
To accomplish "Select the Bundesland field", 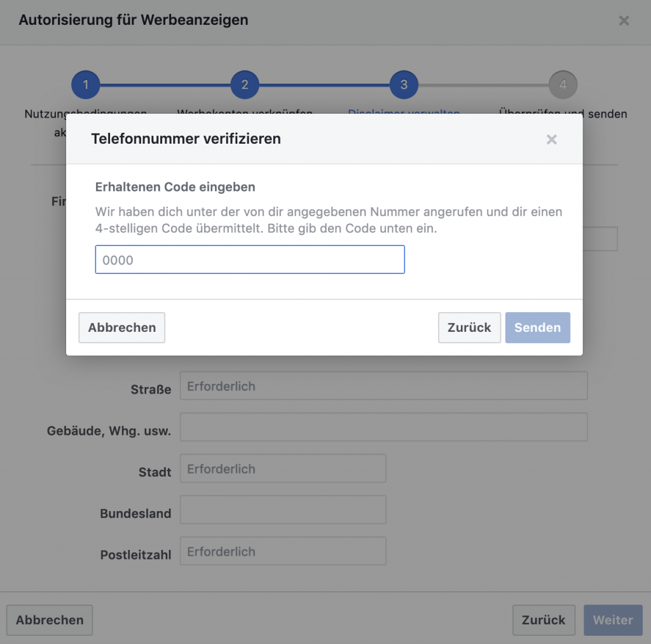I will [x=283, y=510].
